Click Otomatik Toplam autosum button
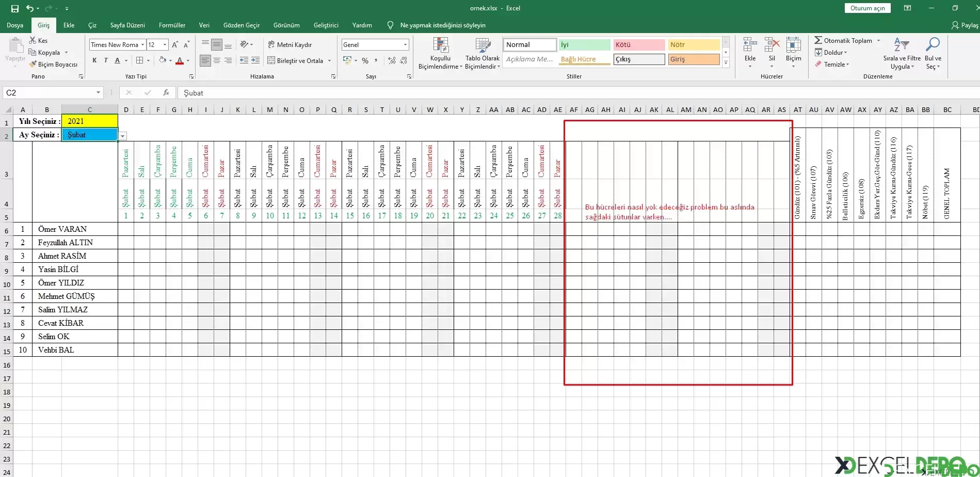This screenshot has width=980, height=477. (843, 40)
